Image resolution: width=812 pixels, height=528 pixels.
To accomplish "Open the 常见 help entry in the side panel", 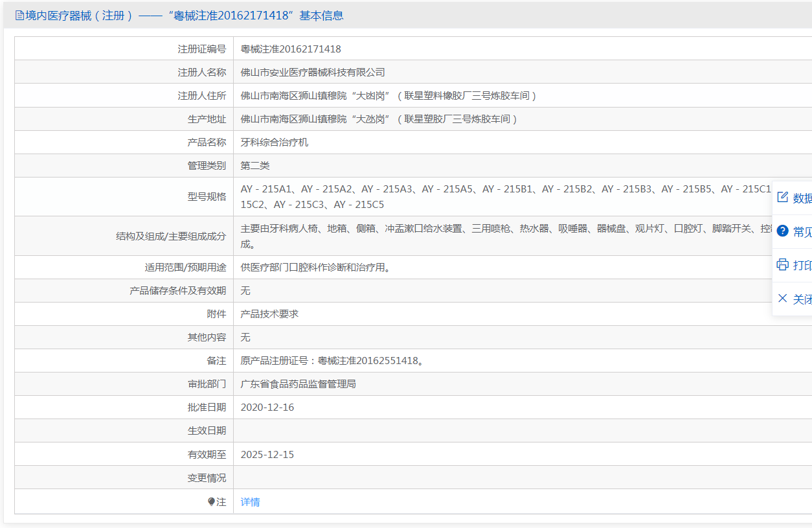I will click(802, 232).
